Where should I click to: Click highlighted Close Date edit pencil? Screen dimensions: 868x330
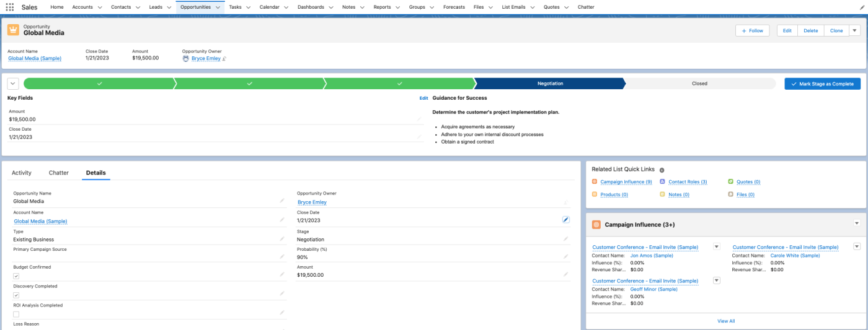coord(565,220)
